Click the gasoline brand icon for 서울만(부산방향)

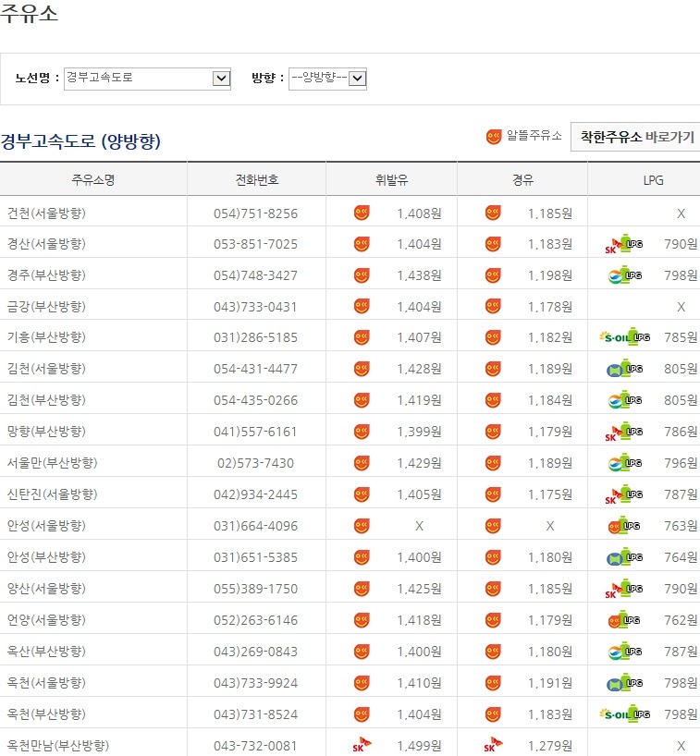pos(362,463)
